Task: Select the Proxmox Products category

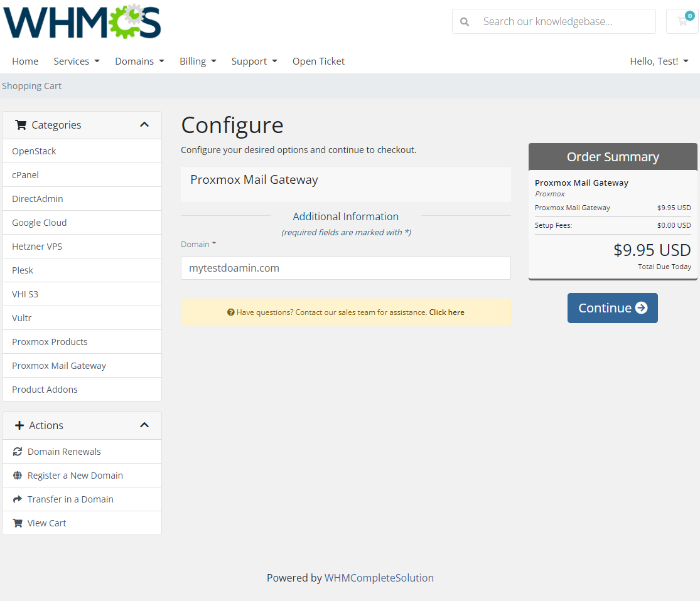Action: coord(82,342)
